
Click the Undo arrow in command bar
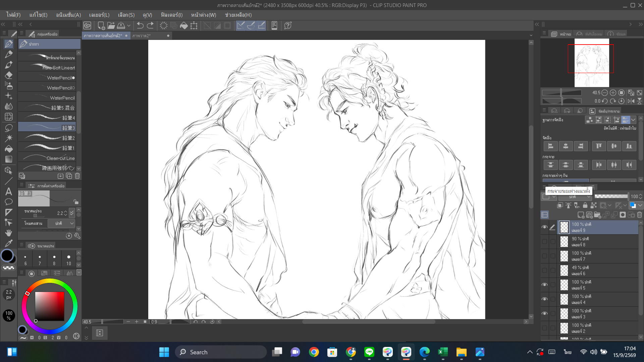coord(140,25)
